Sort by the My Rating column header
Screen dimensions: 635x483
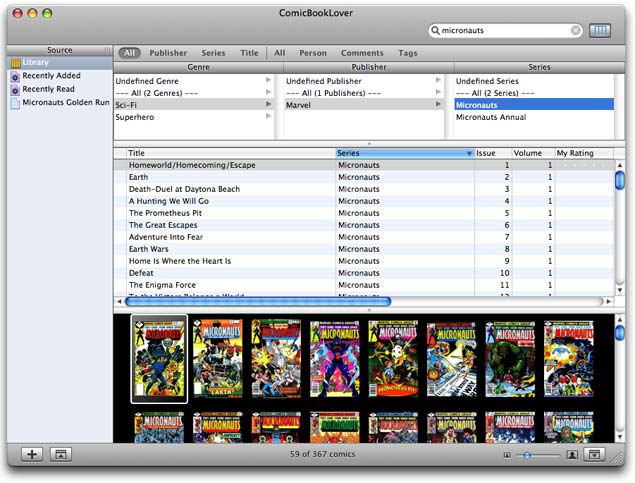click(x=584, y=153)
